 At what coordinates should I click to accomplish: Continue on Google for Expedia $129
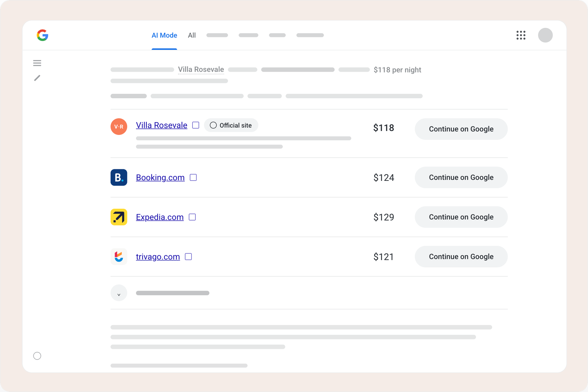(461, 217)
